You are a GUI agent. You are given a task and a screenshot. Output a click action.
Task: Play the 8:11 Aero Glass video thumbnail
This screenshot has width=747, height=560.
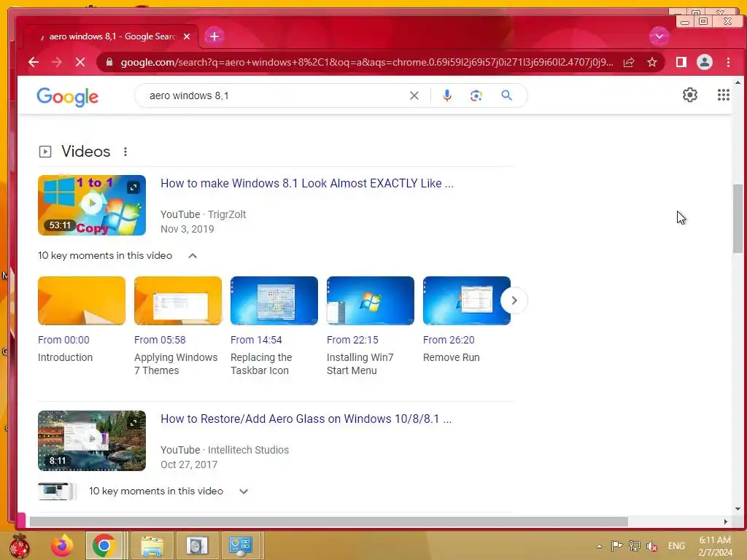point(92,440)
